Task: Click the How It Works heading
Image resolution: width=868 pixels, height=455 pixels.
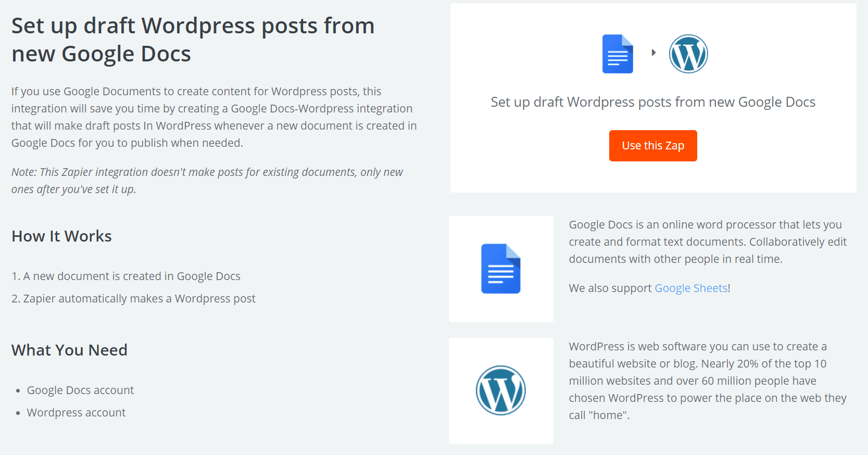Action: [x=61, y=236]
